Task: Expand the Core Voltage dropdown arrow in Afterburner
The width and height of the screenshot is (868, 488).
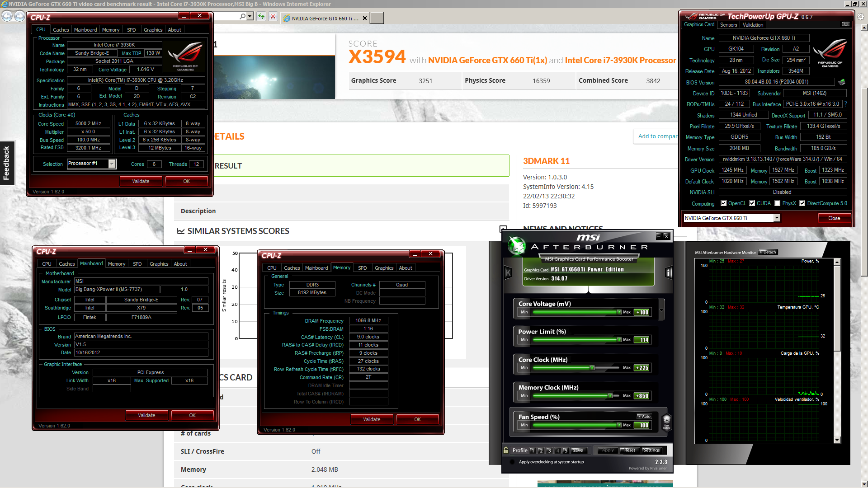Action: [x=661, y=310]
